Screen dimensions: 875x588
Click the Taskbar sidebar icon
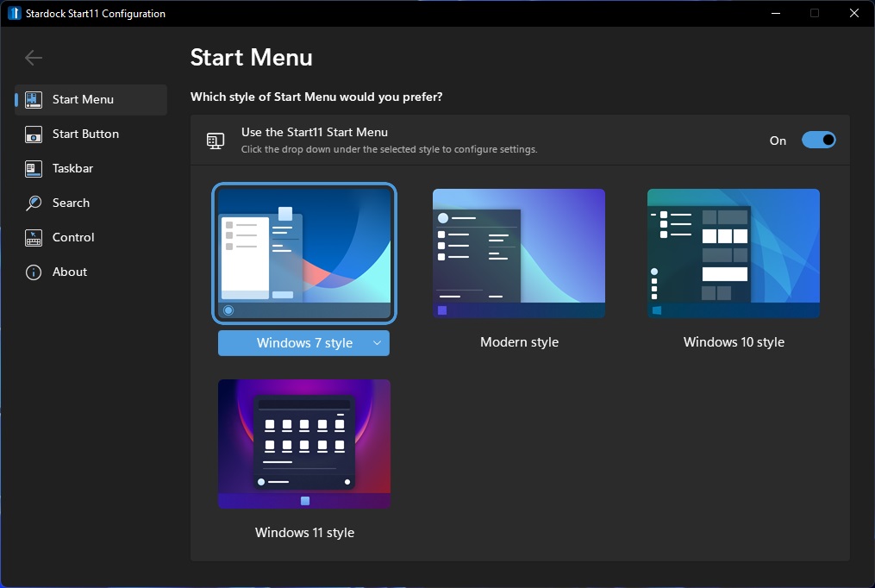34,168
